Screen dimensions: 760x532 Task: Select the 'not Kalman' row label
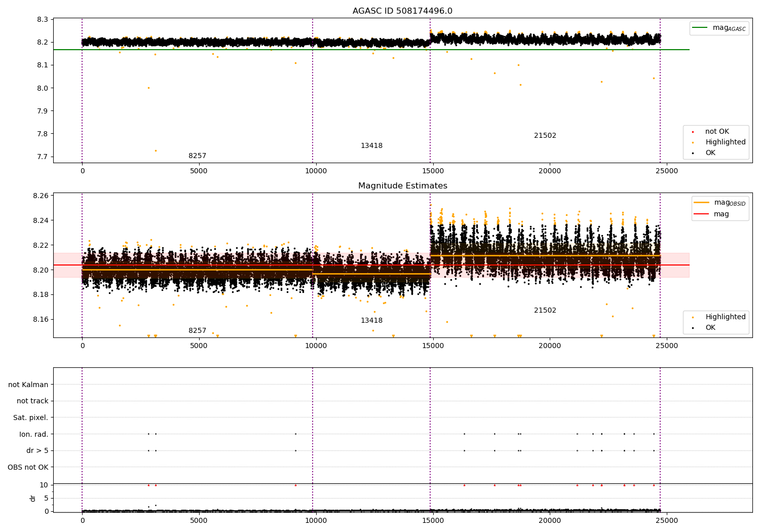(x=28, y=385)
